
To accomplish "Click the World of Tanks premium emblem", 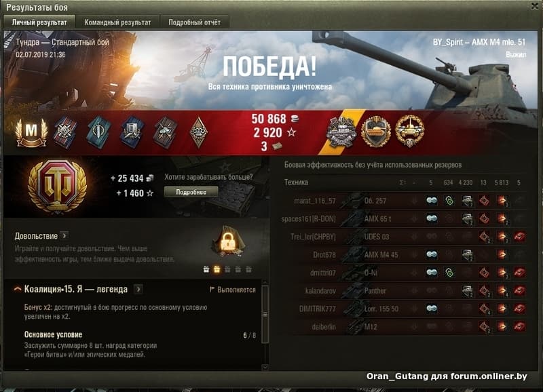I will [58, 186].
